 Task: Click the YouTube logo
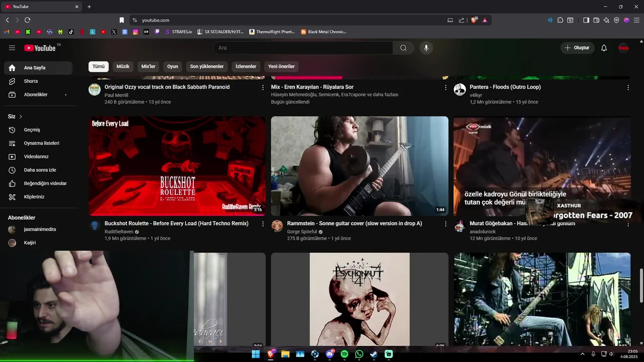pyautogui.click(x=40, y=48)
